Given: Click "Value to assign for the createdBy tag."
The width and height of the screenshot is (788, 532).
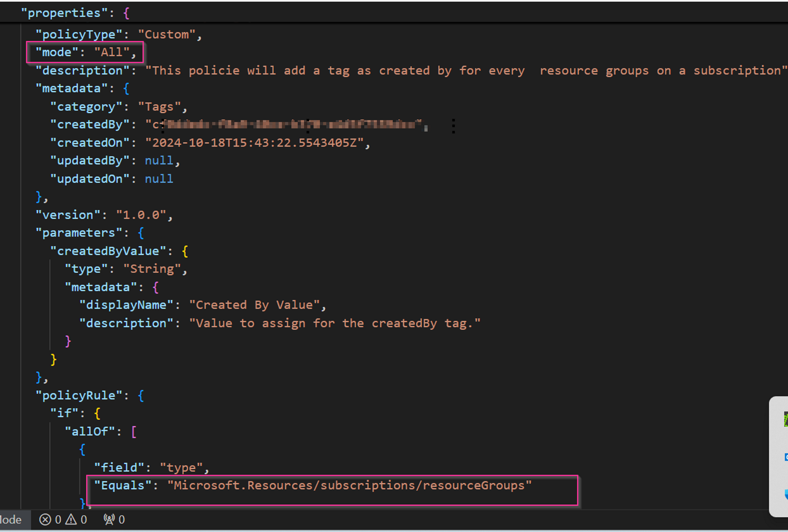Looking at the screenshot, I should click(x=335, y=323).
